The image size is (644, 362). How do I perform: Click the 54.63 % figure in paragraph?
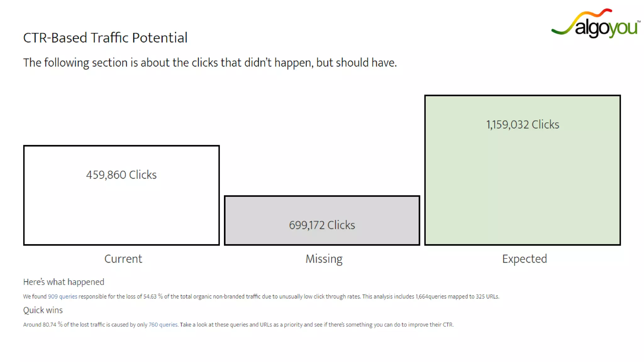click(x=153, y=296)
